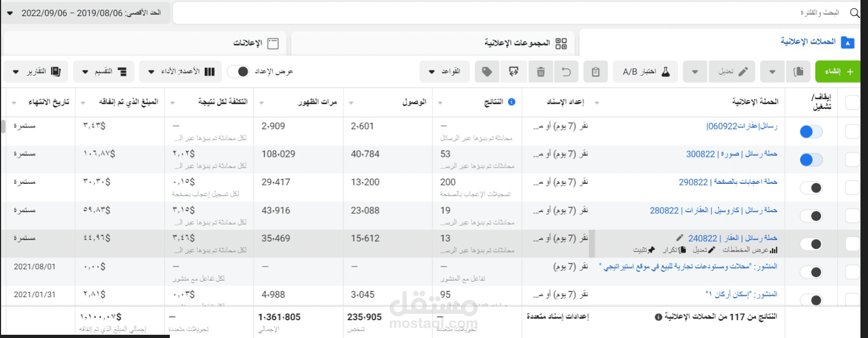Viewport: 868px width, 338px height.
Task: Click تثبيت pin under campaign 240822
Action: pyautogui.click(x=644, y=250)
